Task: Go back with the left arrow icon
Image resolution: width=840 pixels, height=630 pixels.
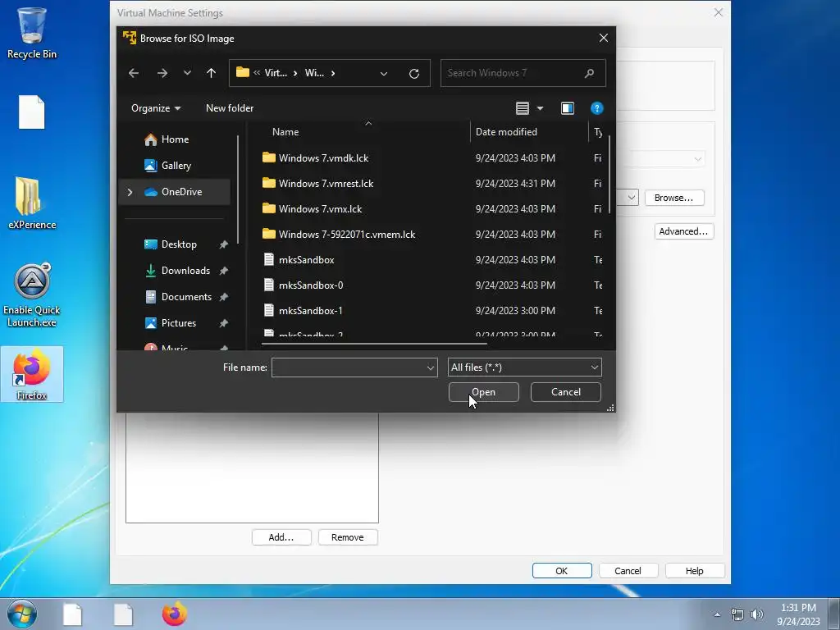Action: pos(134,73)
